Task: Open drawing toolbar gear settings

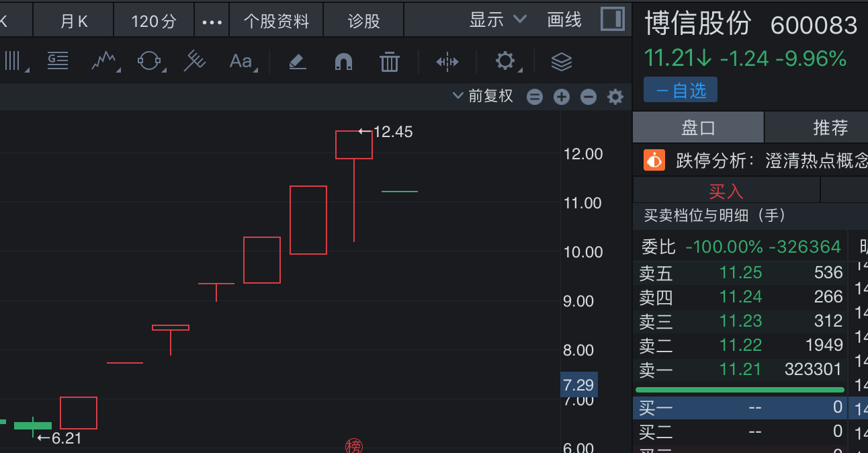Action: point(505,62)
